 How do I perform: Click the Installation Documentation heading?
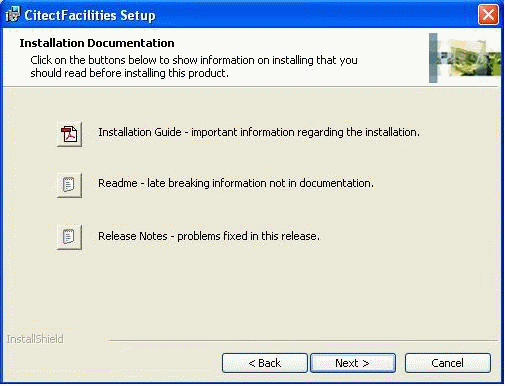(x=97, y=43)
